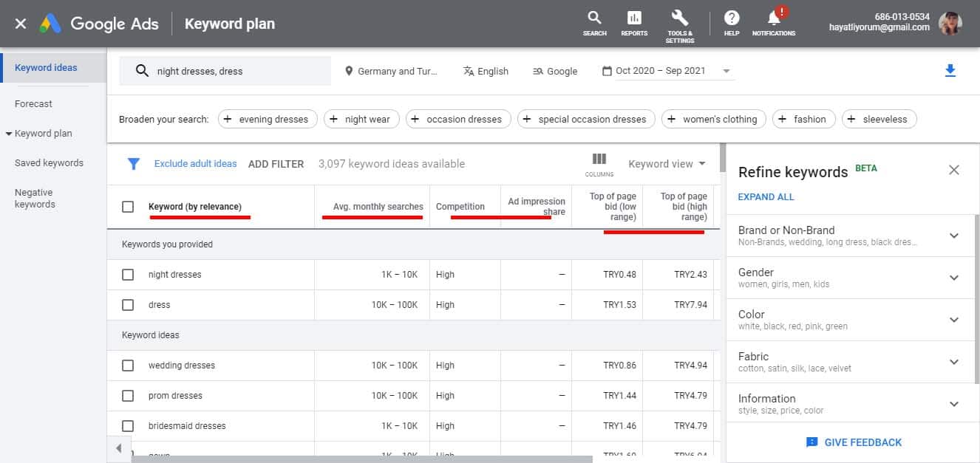
Task: Select all keywords with header checkbox
Action: click(x=128, y=207)
